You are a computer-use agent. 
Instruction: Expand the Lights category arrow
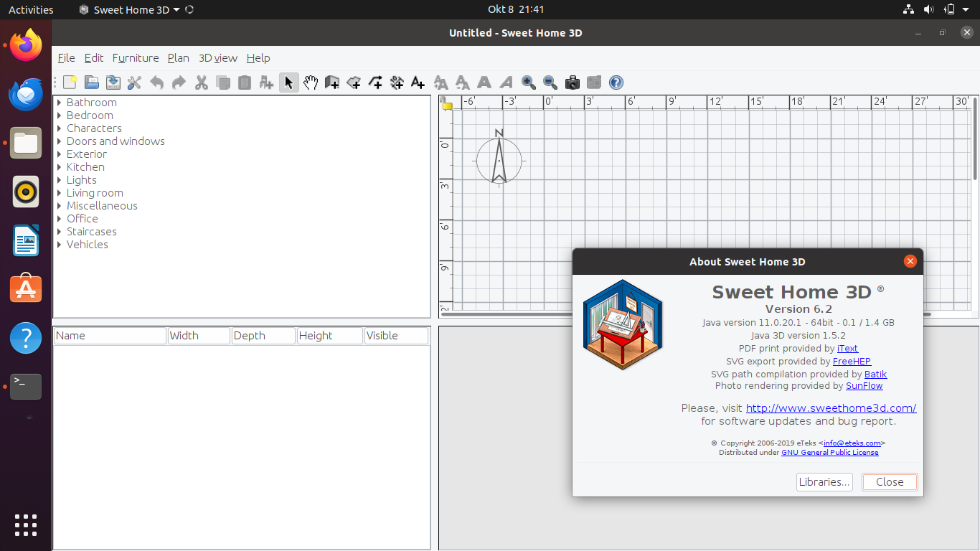click(60, 180)
